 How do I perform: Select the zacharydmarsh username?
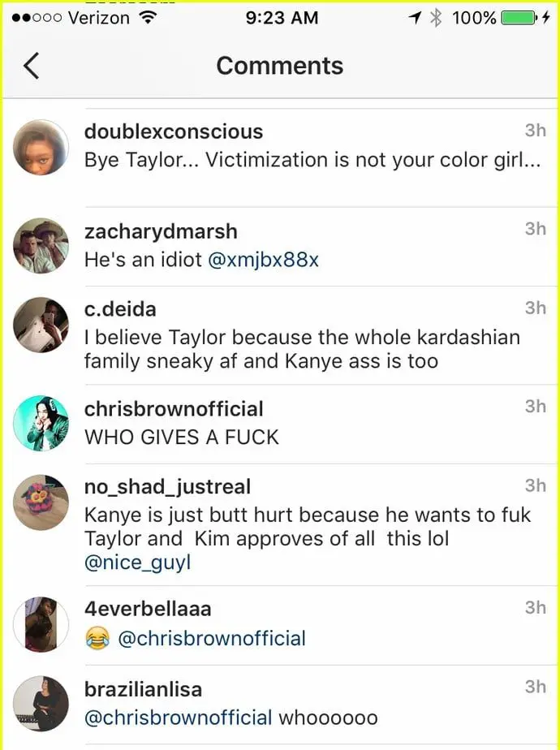click(x=161, y=231)
